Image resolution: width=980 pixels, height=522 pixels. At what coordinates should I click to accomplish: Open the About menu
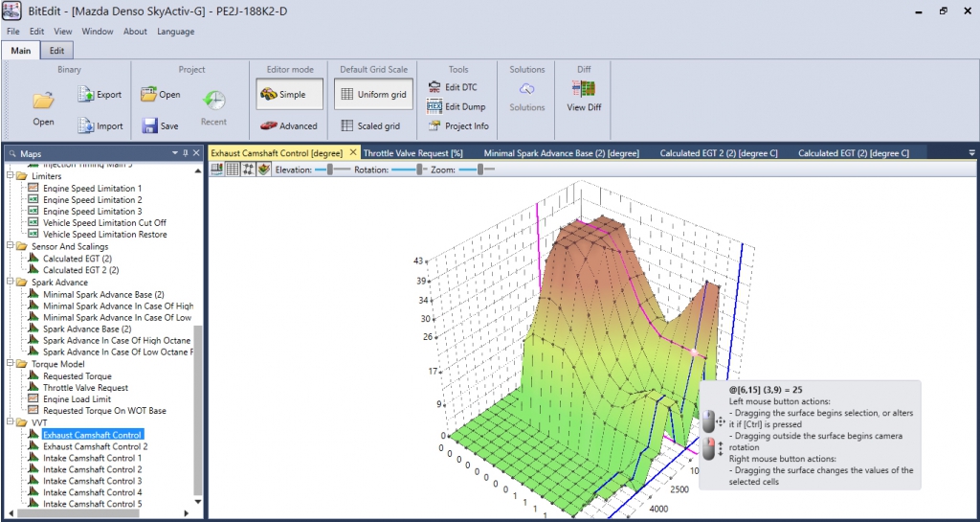(135, 32)
